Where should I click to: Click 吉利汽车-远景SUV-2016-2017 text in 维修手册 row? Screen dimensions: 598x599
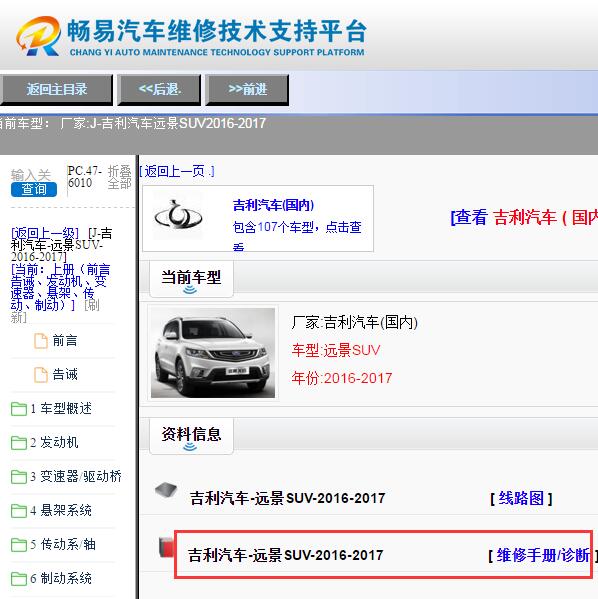click(285, 555)
